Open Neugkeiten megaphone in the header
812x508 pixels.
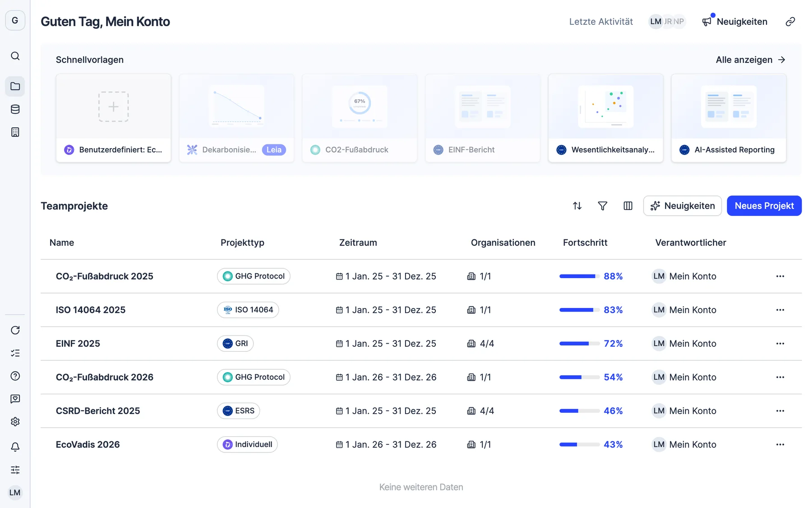coord(734,22)
